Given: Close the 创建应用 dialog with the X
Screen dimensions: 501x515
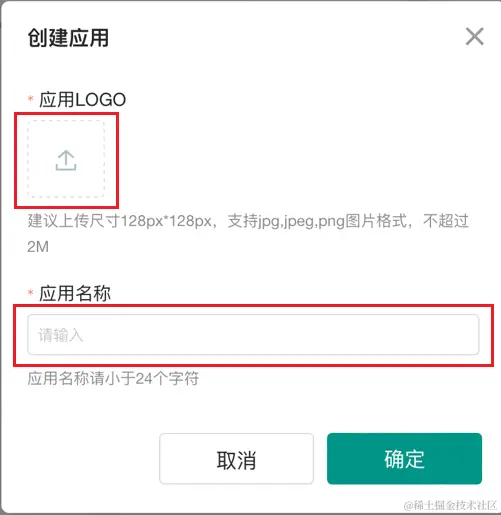Looking at the screenshot, I should pos(475,36).
